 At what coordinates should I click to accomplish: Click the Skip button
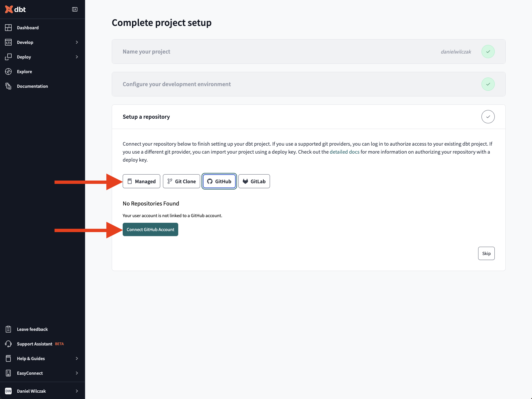[x=486, y=253]
